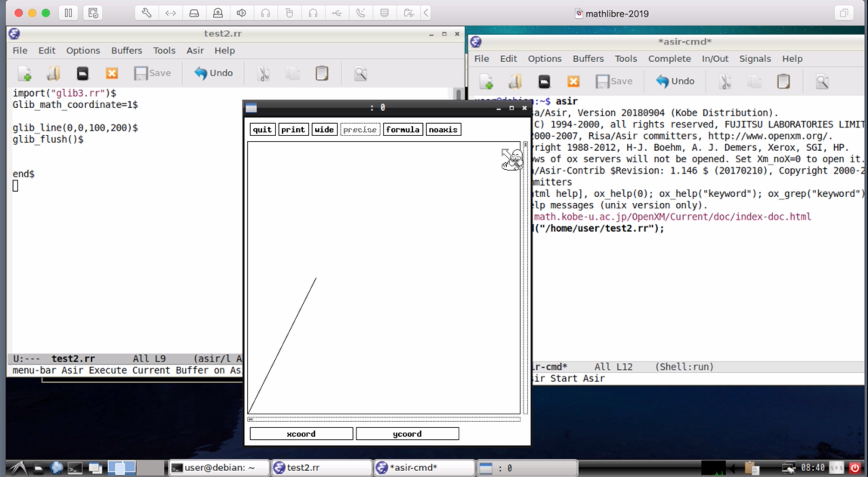The image size is (868, 477).
Task: Click the sound speaker icon in VM toolbar
Action: point(241,13)
